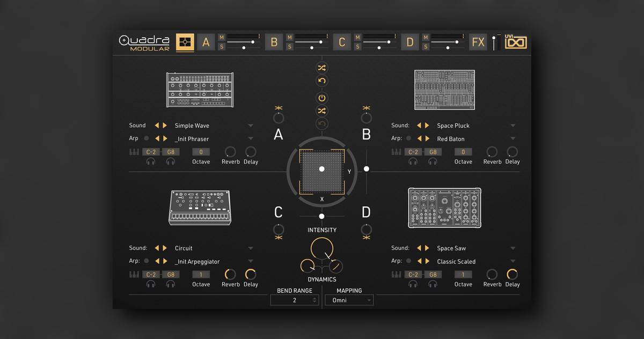
Task: Solo layer C with S button
Action: [357, 47]
